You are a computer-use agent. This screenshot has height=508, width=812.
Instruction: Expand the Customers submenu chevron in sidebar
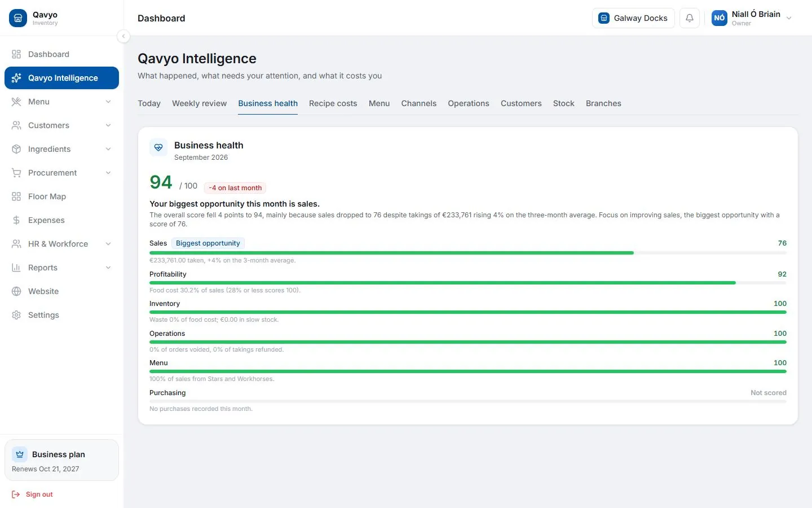pos(108,125)
